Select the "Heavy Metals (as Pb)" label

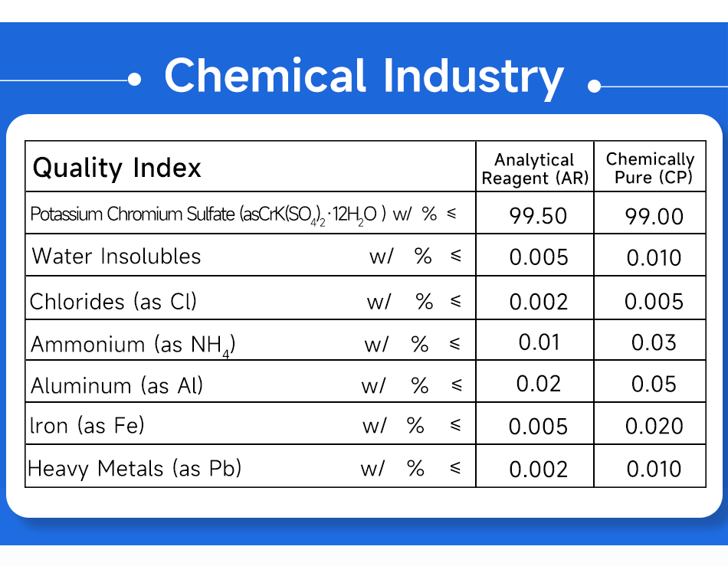(135, 467)
